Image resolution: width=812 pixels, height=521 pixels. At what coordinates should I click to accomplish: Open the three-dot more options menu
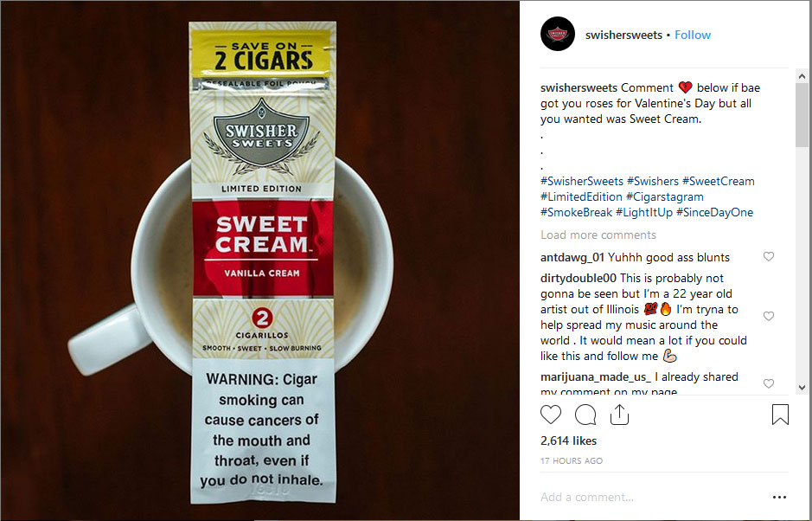pos(779,497)
